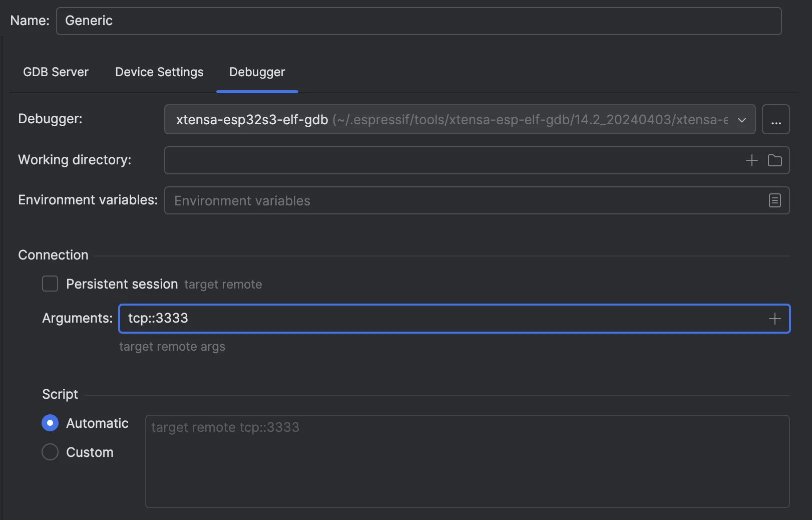Open the xtensa-esp32s3-elf-gdb debugger combo box

coord(451,120)
